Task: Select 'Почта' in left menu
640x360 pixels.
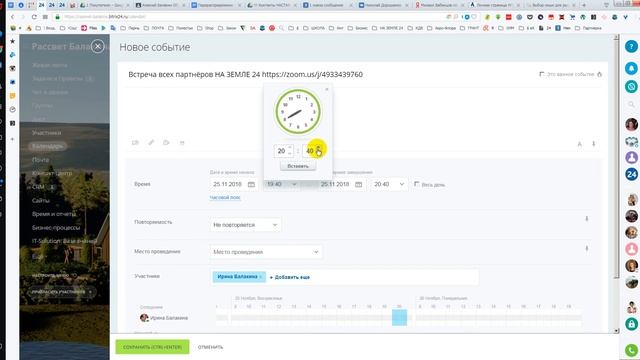Action: click(40, 160)
